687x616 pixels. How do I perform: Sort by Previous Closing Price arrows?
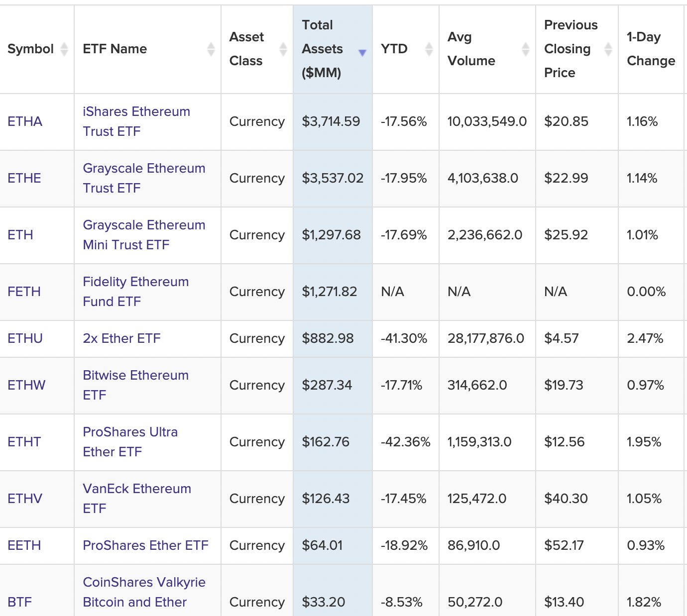608,49
